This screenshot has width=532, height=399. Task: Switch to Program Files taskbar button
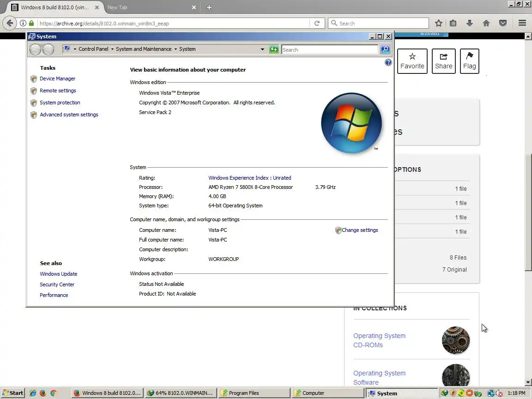pos(254,393)
